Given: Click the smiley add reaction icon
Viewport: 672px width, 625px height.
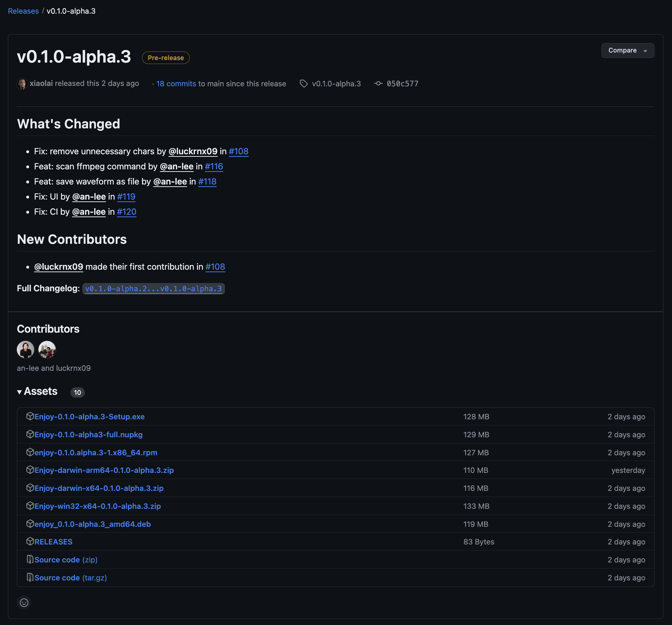Looking at the screenshot, I should [x=24, y=602].
